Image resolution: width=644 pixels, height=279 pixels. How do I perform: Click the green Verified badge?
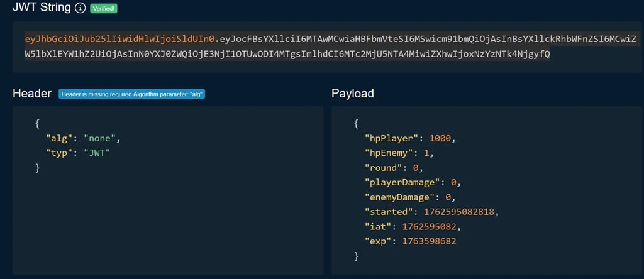(x=104, y=9)
